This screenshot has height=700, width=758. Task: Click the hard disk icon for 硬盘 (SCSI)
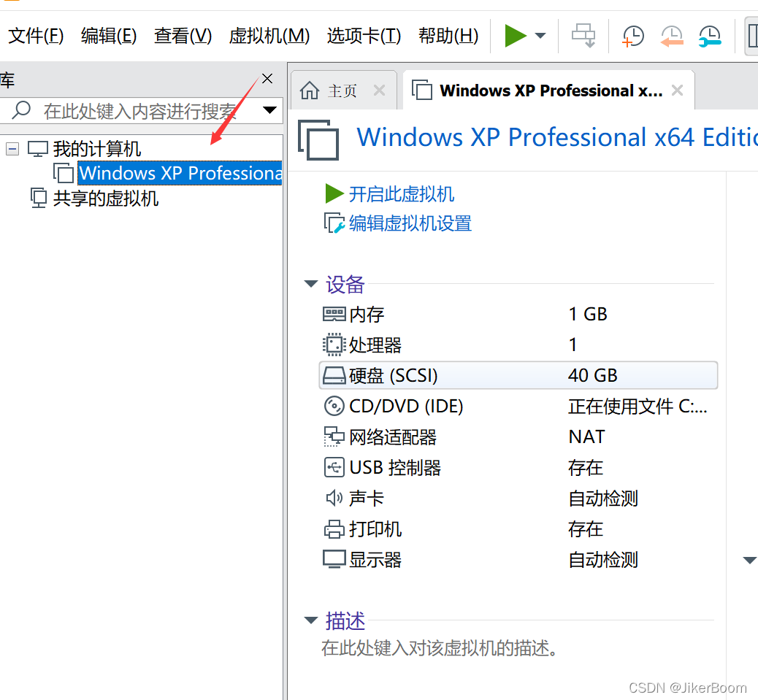point(334,375)
